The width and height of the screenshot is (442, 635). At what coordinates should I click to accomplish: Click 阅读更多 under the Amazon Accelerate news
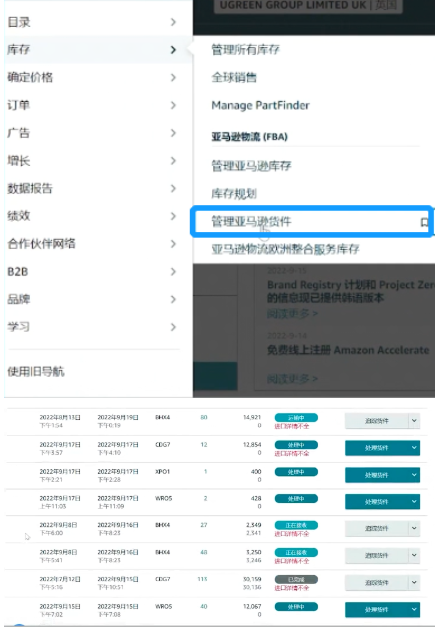click(292, 379)
